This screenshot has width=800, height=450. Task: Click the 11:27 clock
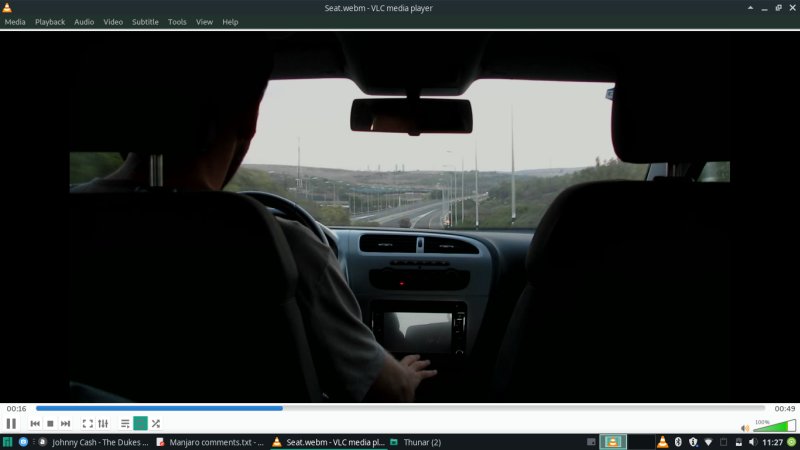(772, 442)
